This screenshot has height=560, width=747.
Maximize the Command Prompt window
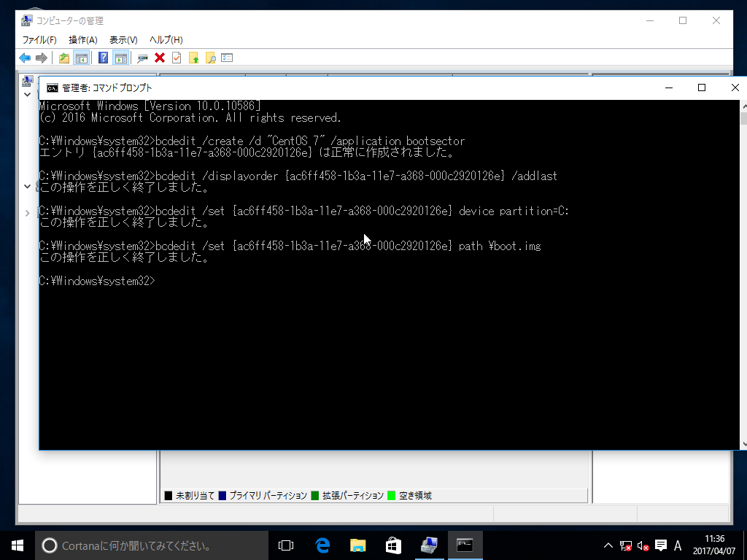(701, 87)
